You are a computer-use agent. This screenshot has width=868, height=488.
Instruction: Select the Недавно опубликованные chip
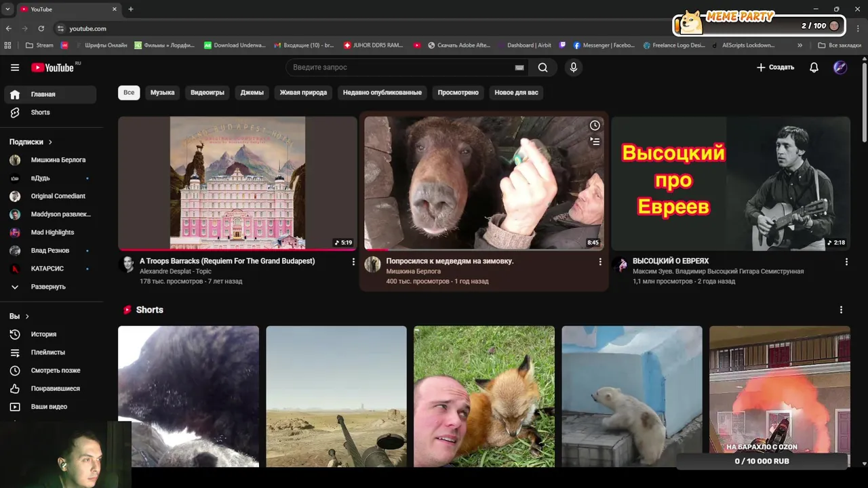pyautogui.click(x=382, y=92)
